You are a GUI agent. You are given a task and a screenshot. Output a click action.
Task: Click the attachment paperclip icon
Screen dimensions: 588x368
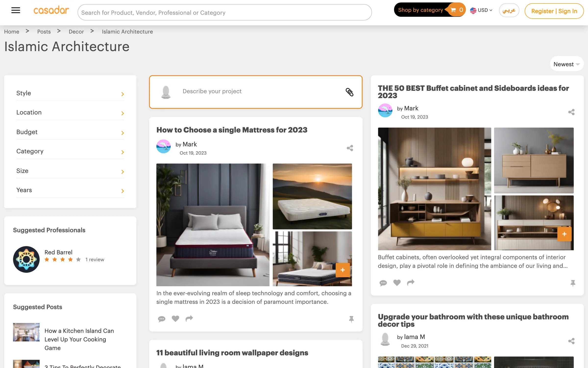(x=349, y=92)
